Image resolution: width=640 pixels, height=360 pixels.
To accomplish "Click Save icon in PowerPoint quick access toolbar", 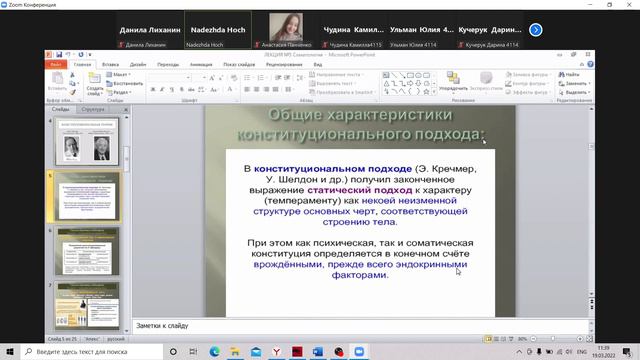I will point(59,55).
